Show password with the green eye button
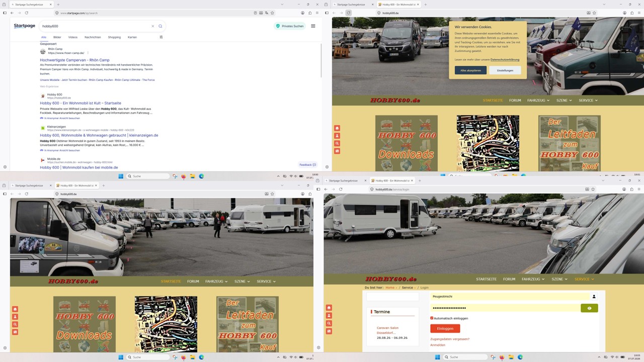This screenshot has width=644, height=362. [589, 308]
